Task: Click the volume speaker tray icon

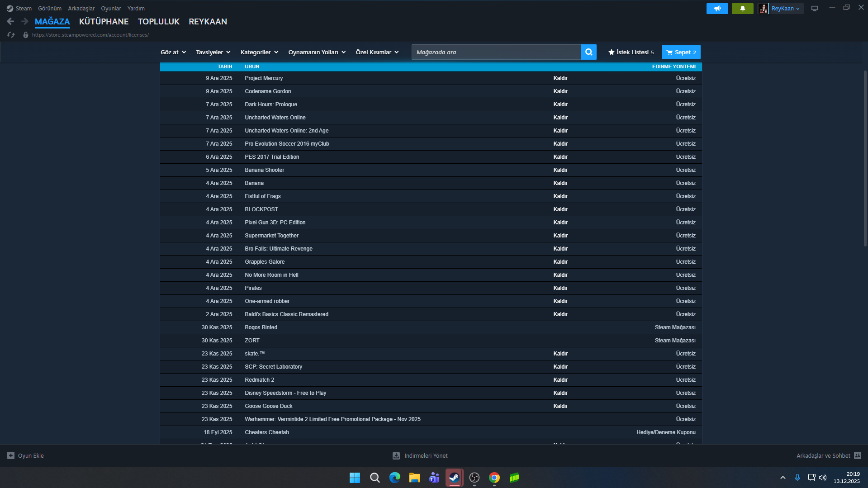Action: coord(823,478)
